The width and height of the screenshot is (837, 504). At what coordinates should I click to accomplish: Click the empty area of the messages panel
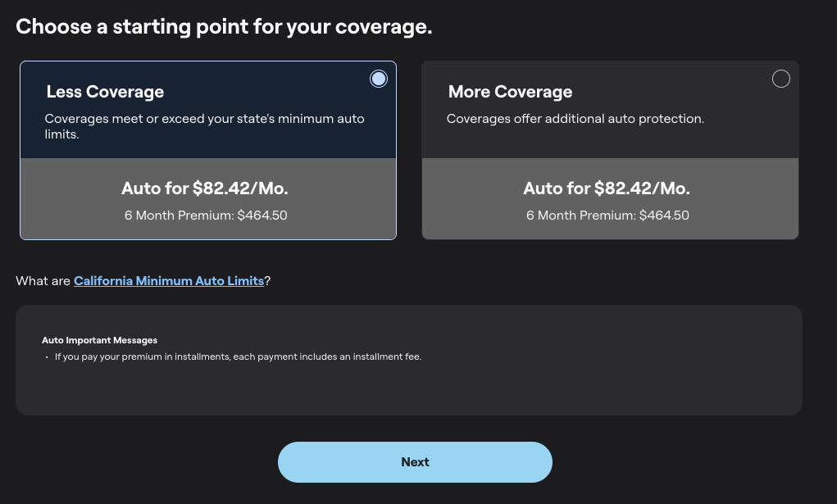click(x=574, y=389)
